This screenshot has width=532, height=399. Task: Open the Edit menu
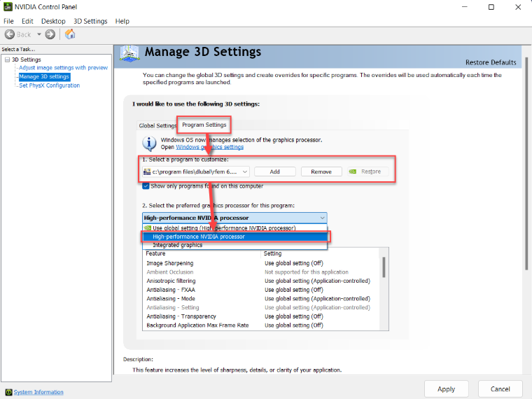(27, 21)
